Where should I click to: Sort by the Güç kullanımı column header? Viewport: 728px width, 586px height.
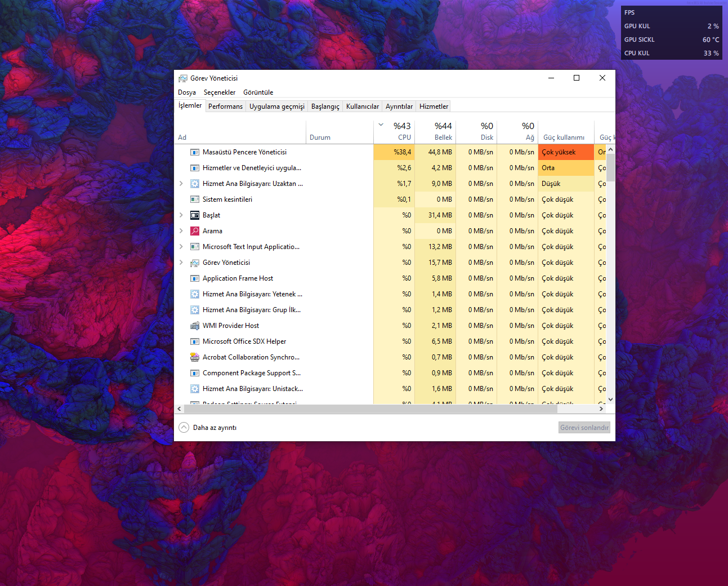(566, 132)
